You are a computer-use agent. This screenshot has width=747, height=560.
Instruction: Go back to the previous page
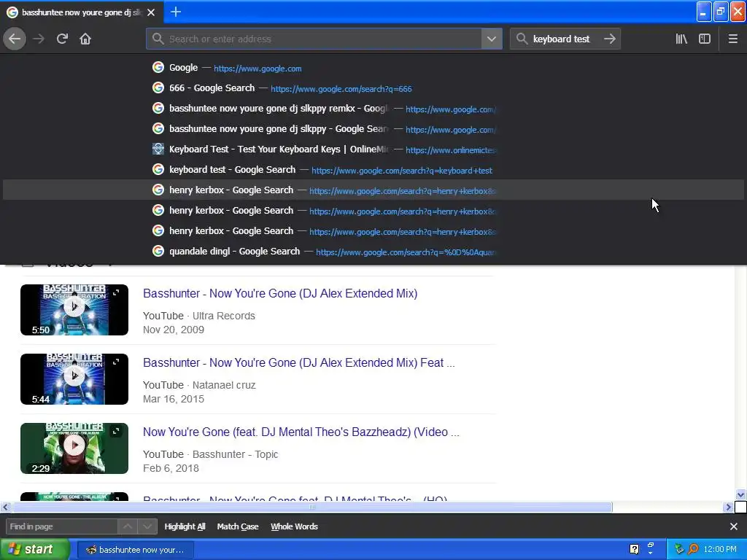[x=15, y=39]
